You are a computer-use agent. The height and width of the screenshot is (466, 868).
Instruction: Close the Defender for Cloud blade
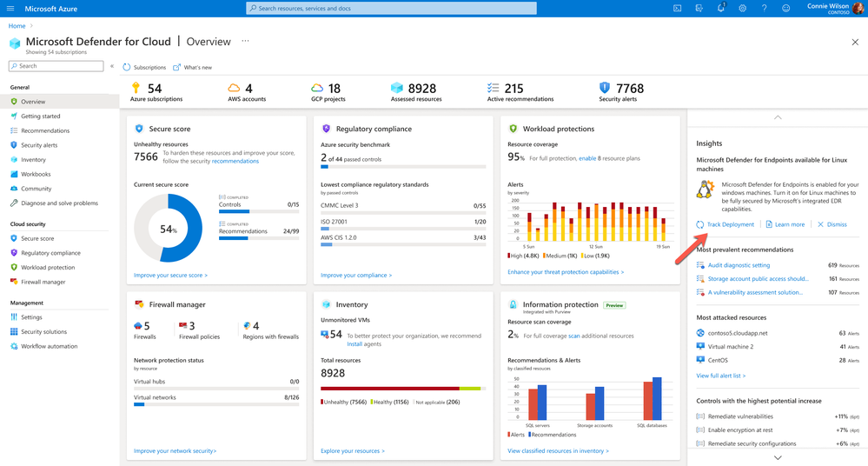pos(855,42)
